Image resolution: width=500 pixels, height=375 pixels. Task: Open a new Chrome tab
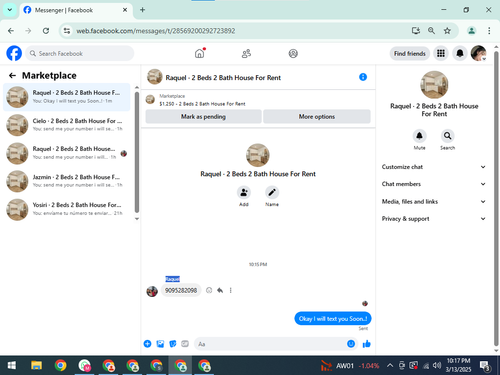click(142, 10)
